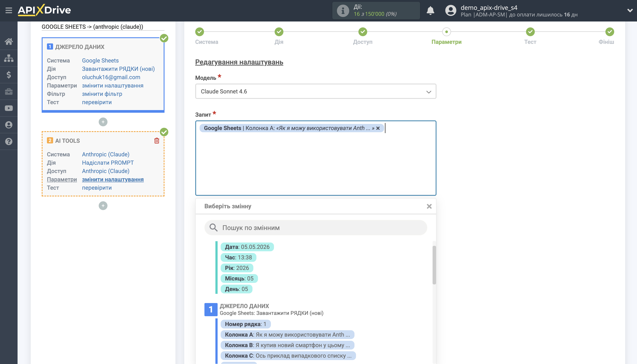Click AI Tools змінити налаштування link
Image resolution: width=637 pixels, height=364 pixels.
tap(113, 179)
